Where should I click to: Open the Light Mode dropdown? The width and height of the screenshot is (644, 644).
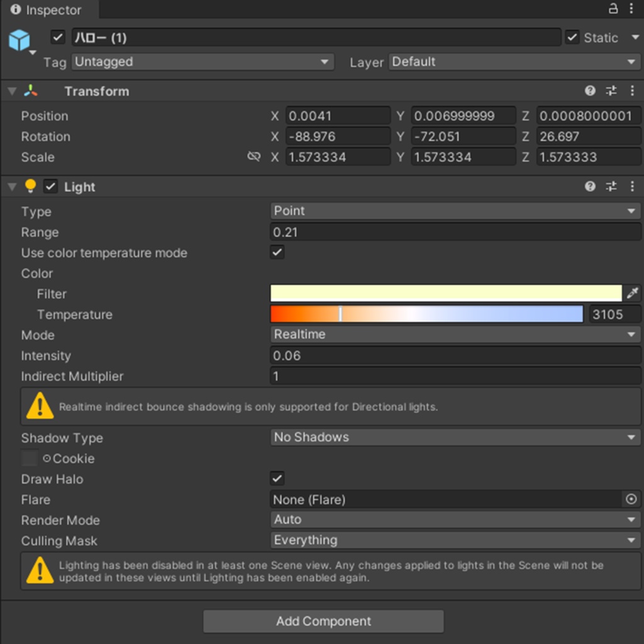tap(455, 335)
